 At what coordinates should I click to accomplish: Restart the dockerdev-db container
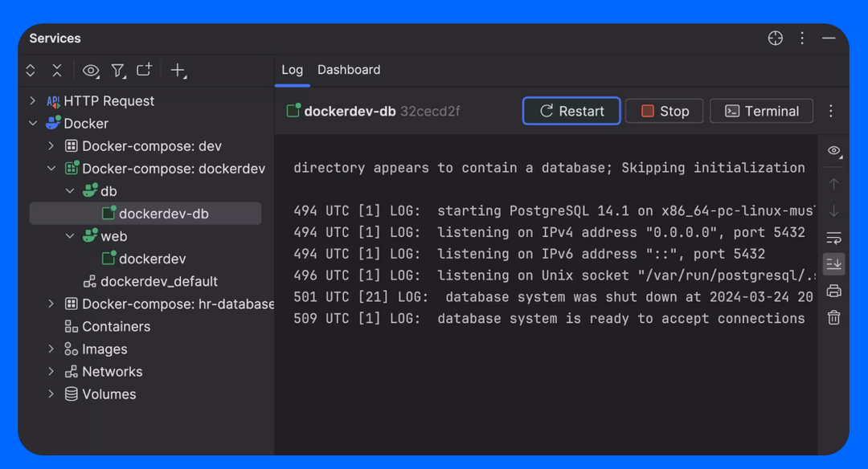(x=571, y=112)
